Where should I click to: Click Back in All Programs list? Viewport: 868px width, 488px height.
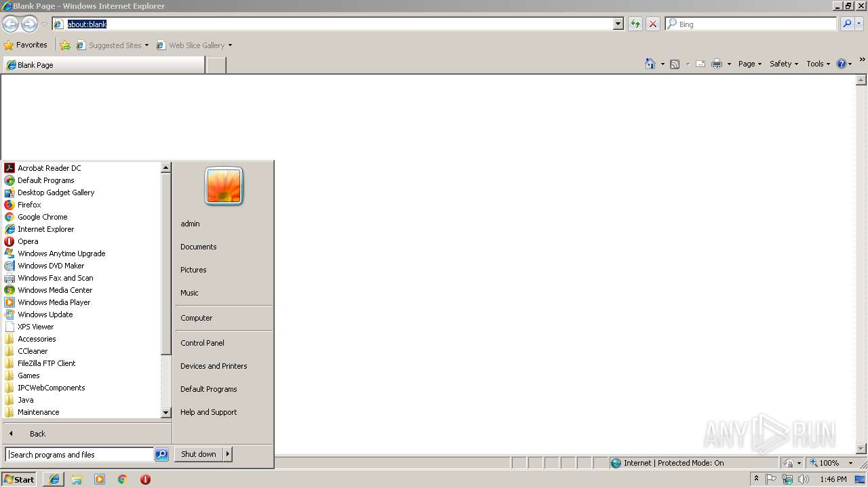click(x=37, y=434)
